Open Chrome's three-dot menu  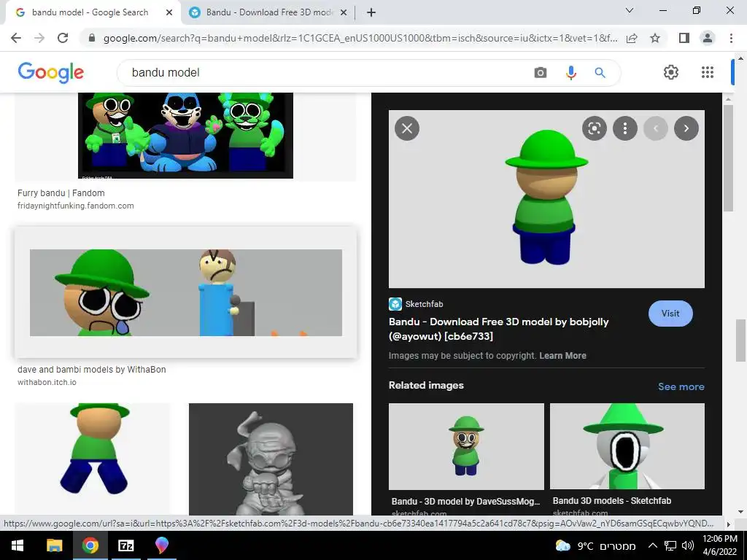731,38
